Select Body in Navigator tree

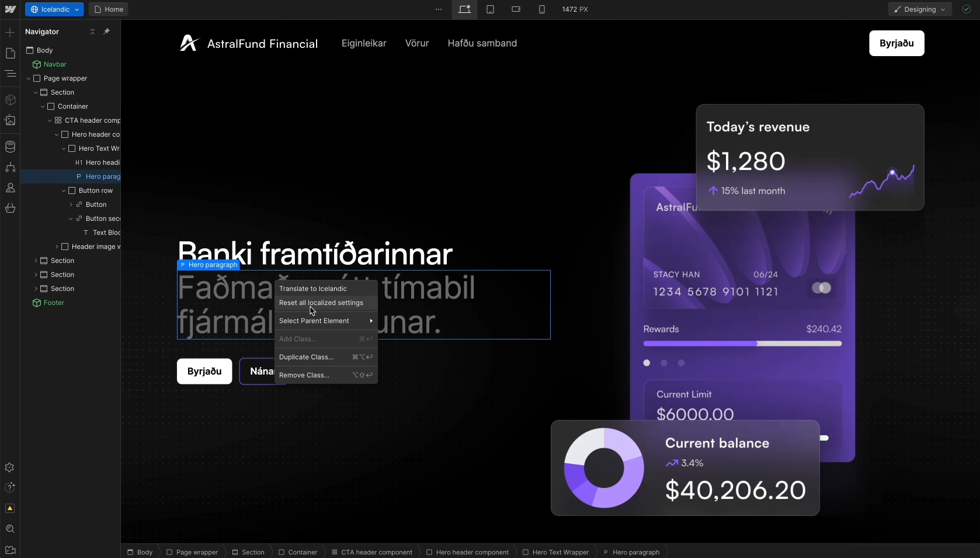44,50
